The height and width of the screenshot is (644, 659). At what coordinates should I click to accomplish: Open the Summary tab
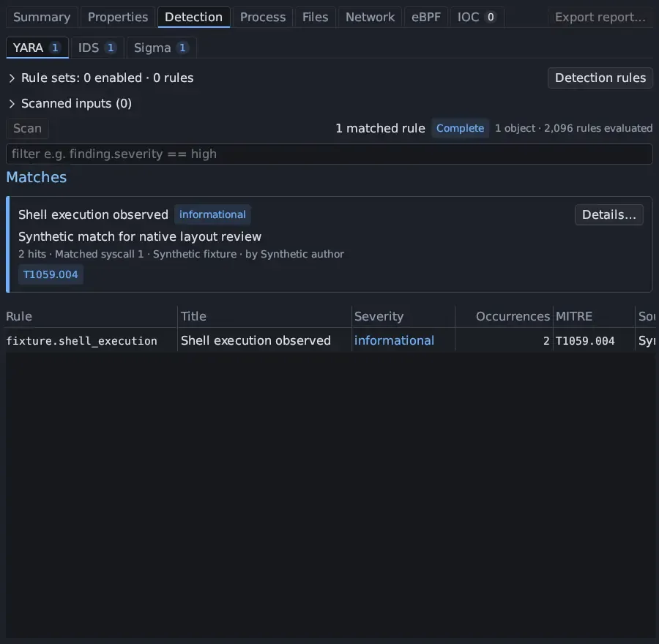pos(42,18)
